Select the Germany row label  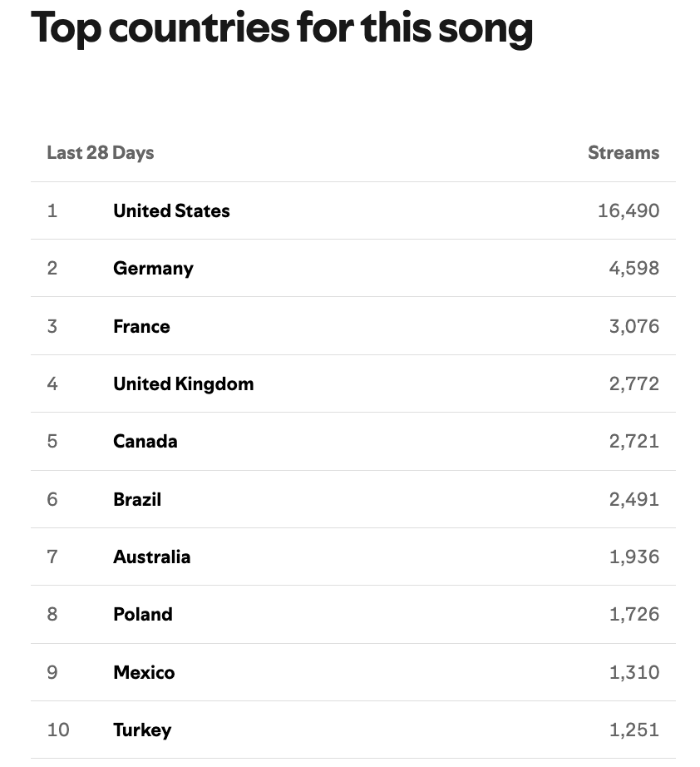(x=153, y=268)
